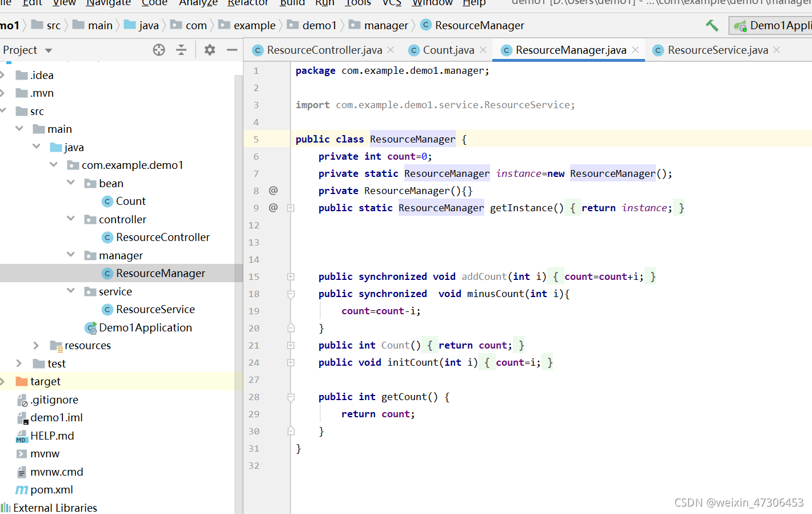Open the VCS menu
Screen dimensions: 812x514
point(392,3)
